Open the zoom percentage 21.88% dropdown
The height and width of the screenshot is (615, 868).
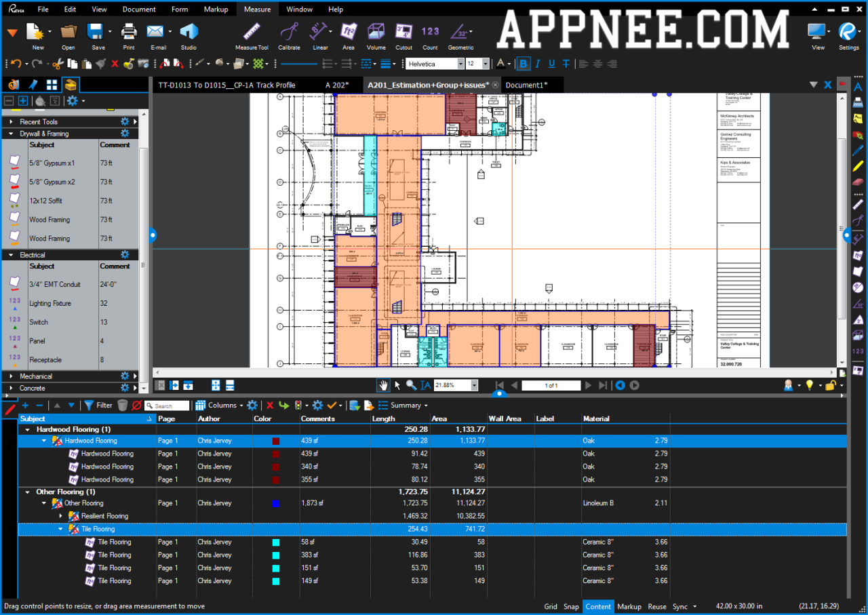(474, 385)
